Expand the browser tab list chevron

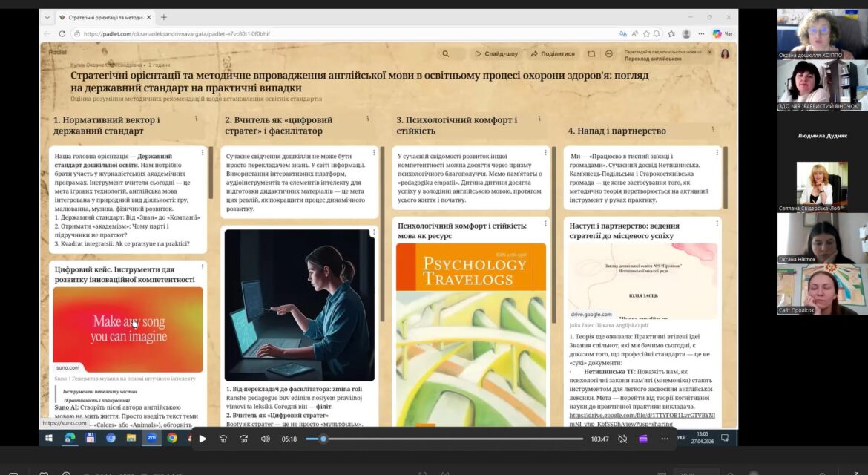(47, 17)
